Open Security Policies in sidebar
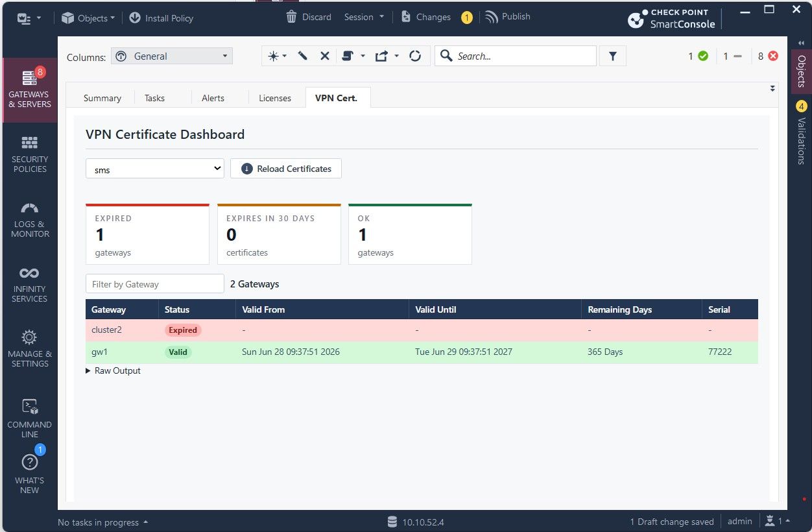812x532 pixels. tap(29, 154)
